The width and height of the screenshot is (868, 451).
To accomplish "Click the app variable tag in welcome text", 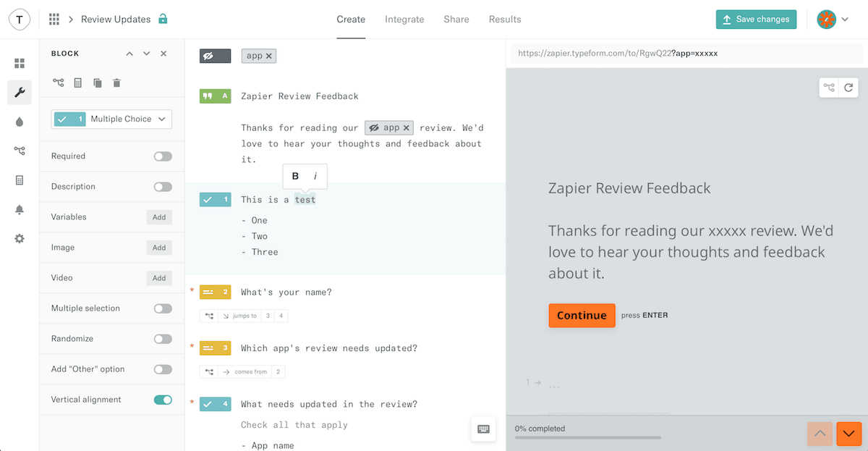I will (389, 127).
